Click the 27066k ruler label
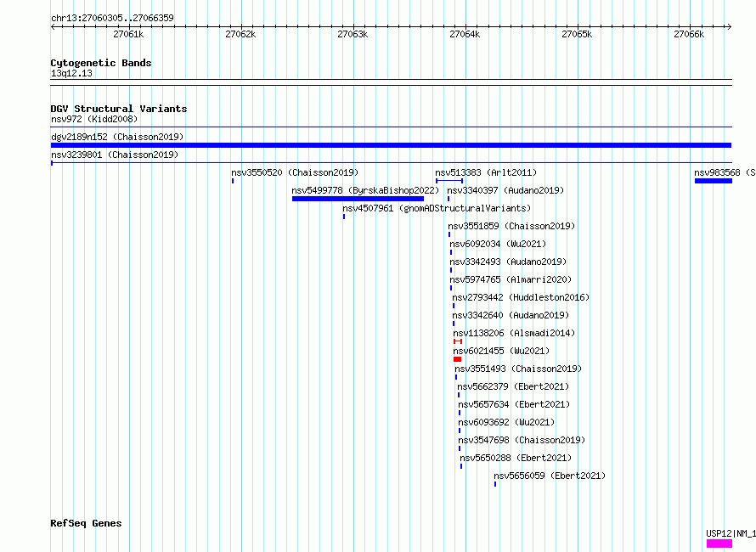 click(689, 34)
